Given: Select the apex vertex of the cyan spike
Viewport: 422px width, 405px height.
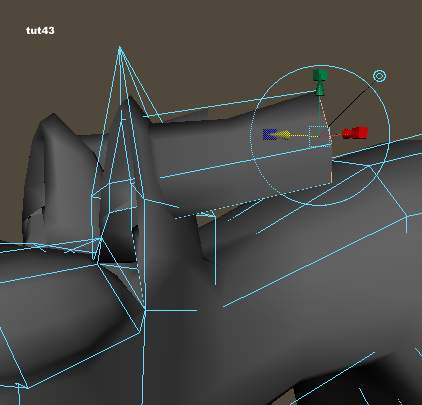Looking at the screenshot, I should pyautogui.click(x=120, y=48).
